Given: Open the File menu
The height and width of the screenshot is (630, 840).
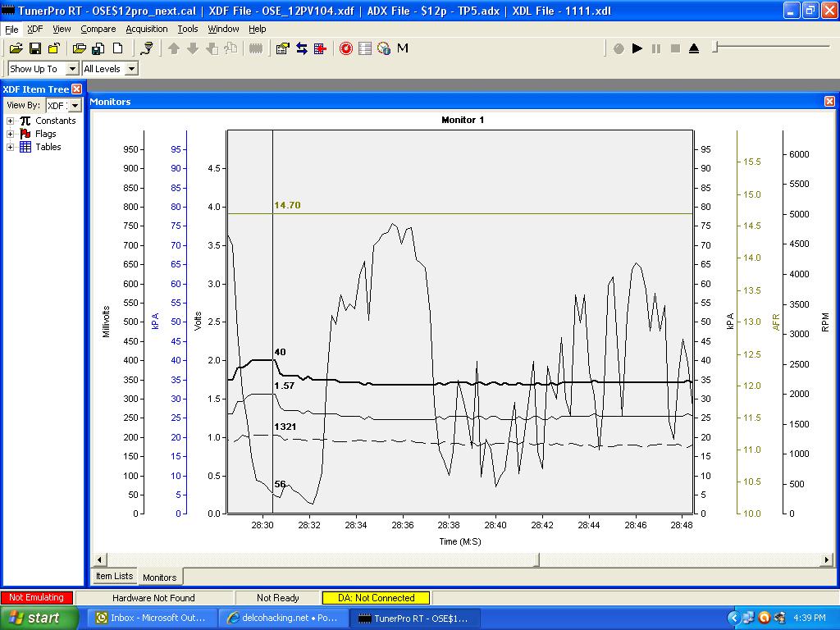Looking at the screenshot, I should [11, 29].
